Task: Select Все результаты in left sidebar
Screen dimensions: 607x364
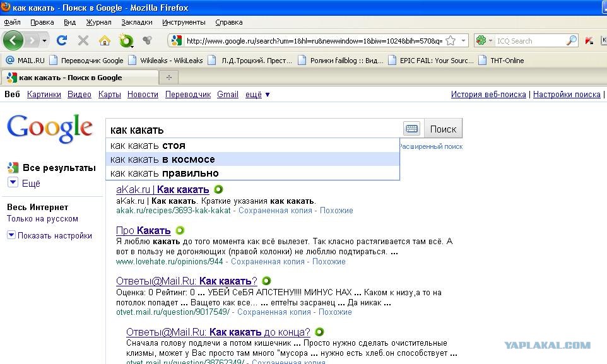Action: tap(59, 168)
